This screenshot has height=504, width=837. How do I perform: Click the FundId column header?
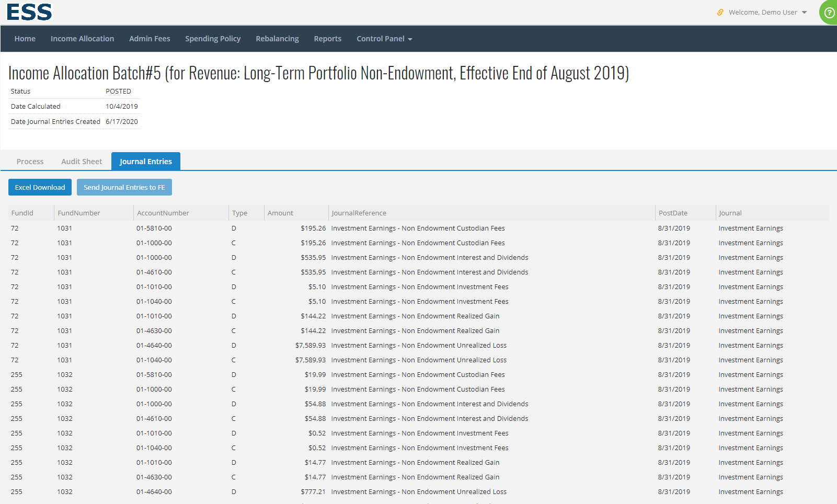(x=22, y=213)
